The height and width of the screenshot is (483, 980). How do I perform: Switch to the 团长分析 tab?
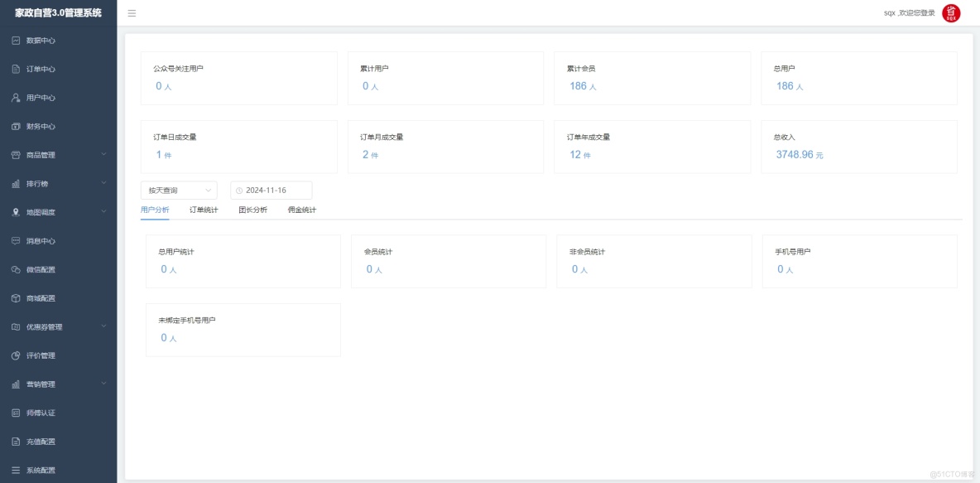pyautogui.click(x=253, y=210)
